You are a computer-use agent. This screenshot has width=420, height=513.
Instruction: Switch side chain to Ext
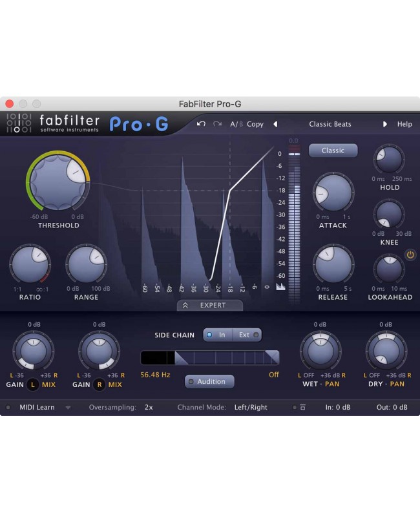coord(247,335)
